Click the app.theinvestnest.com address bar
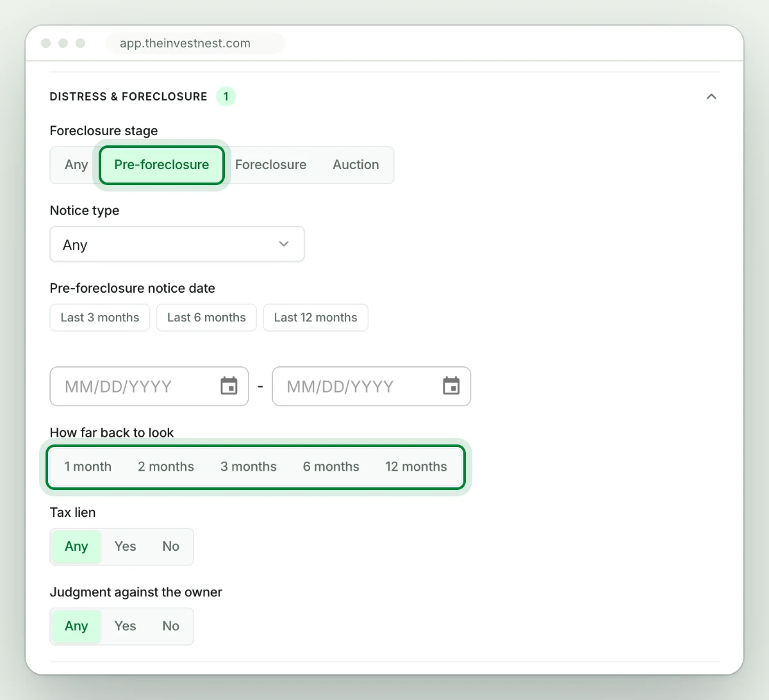769x700 pixels. (195, 43)
